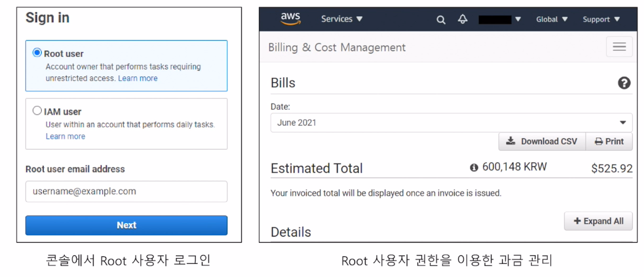This screenshot has height=277, width=644.
Task: Open the Services dropdown menu
Action: tap(342, 19)
